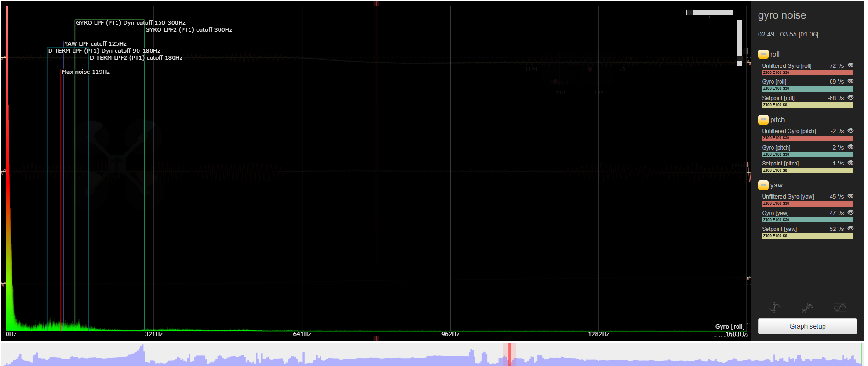This screenshot has width=868, height=366.
Task: Adjust the horizontal analyser zoom slider
Action: tap(709, 13)
